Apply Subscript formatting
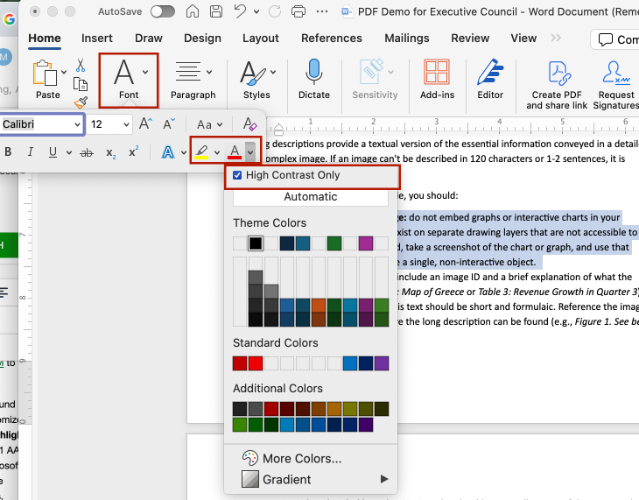 [x=110, y=153]
